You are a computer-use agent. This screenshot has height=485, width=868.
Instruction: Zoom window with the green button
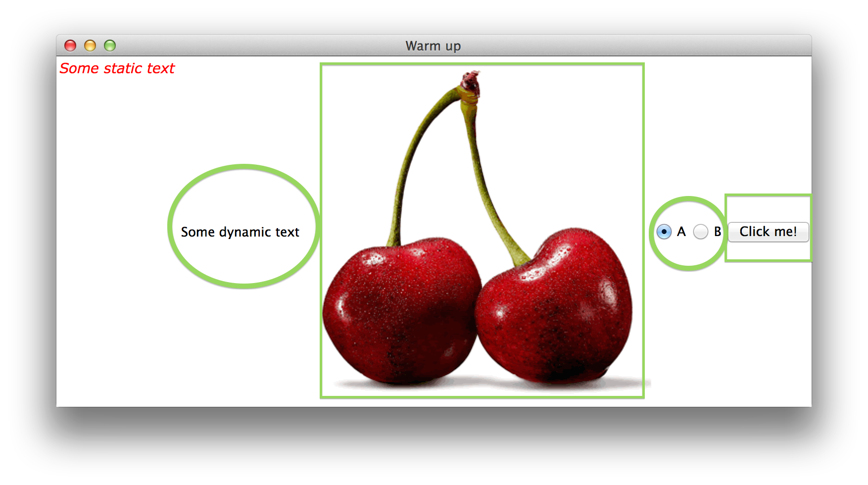(x=110, y=46)
